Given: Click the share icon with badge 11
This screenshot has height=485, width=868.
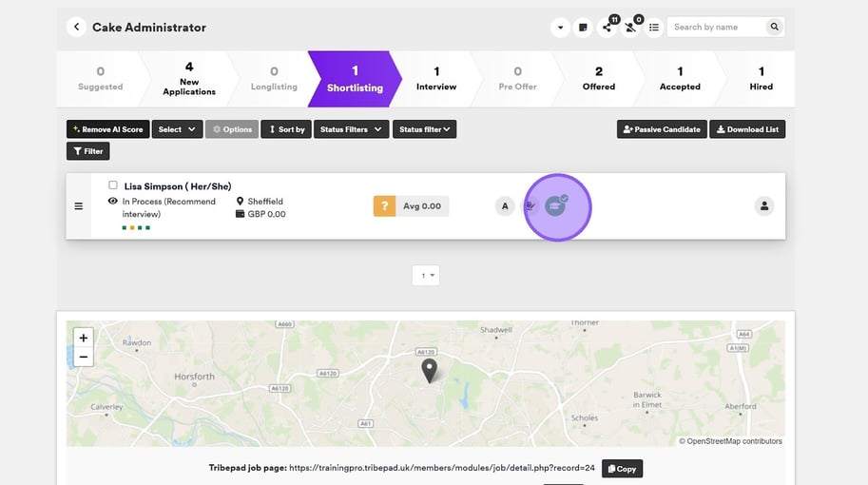Looking at the screenshot, I should click(x=608, y=28).
